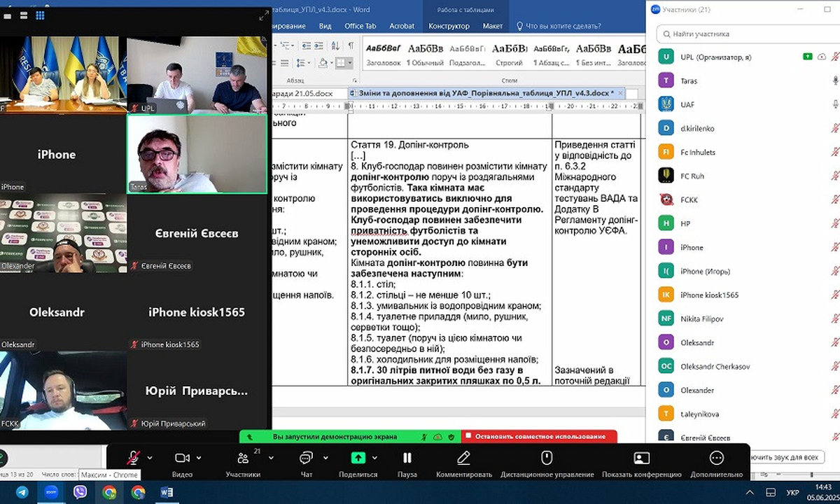Open the Zoom chat icon

pos(306,458)
